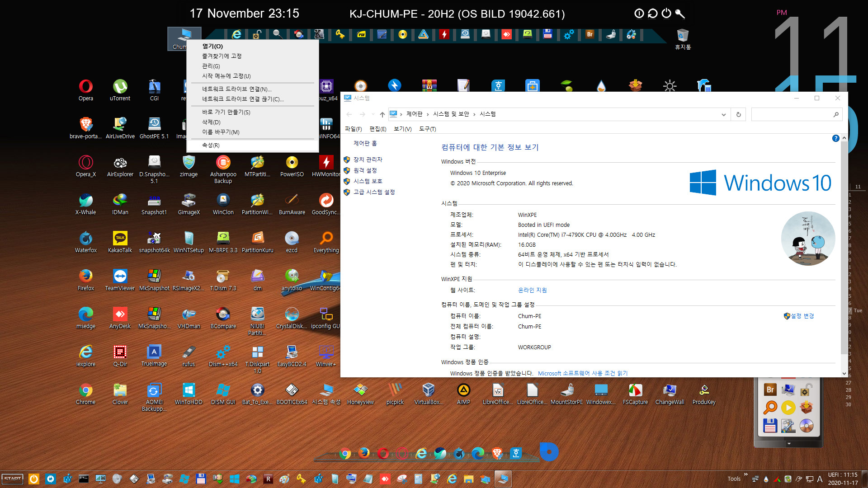Open the Everything search icon
Viewport: 868px width, 488px height.
coord(326,242)
